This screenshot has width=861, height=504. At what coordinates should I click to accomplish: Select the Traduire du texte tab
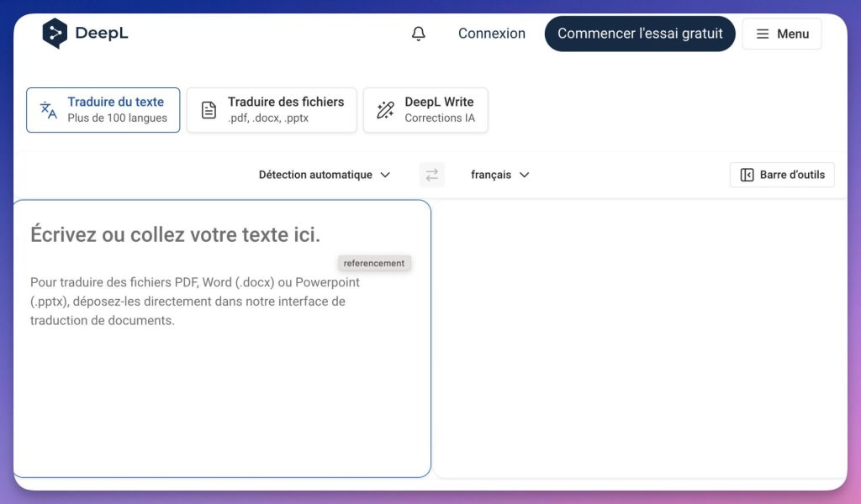click(103, 109)
